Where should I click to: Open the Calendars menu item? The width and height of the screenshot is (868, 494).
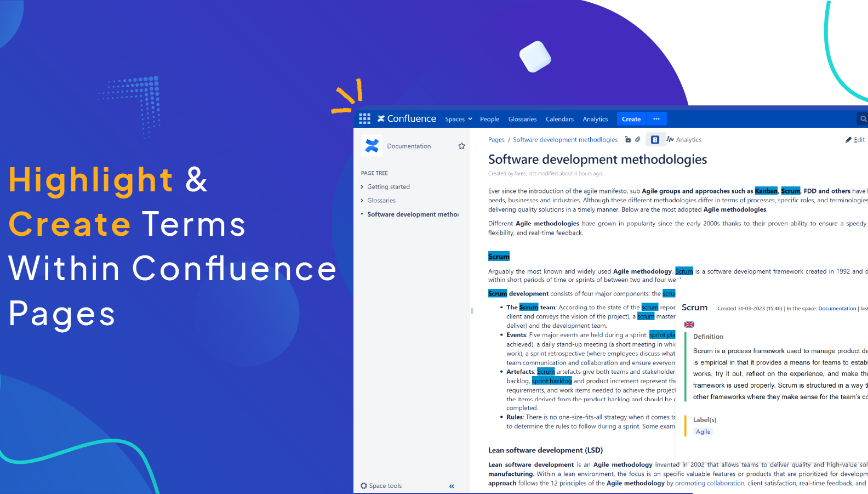point(559,119)
